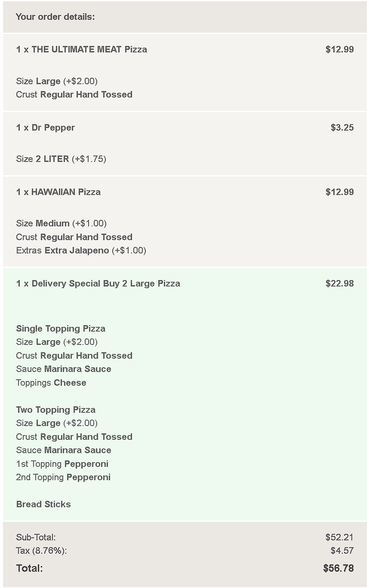Image resolution: width=369 pixels, height=588 pixels.
Task: Click the Delivery Special $22.98 price
Action: tap(339, 283)
